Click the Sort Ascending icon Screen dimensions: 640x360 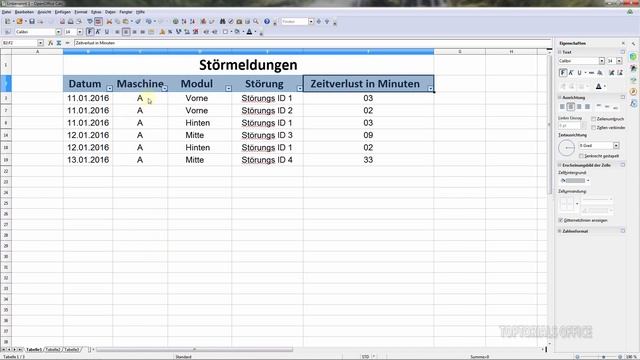pyautogui.click(x=184, y=21)
